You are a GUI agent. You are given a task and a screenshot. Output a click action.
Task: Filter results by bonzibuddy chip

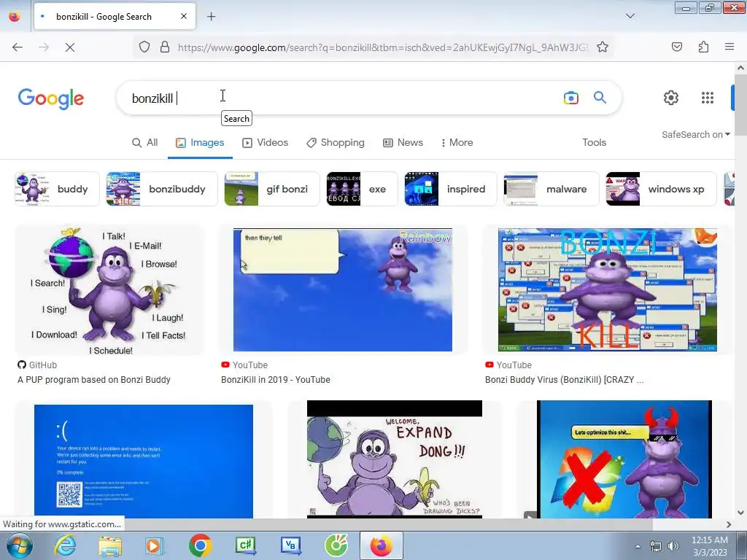pyautogui.click(x=161, y=189)
